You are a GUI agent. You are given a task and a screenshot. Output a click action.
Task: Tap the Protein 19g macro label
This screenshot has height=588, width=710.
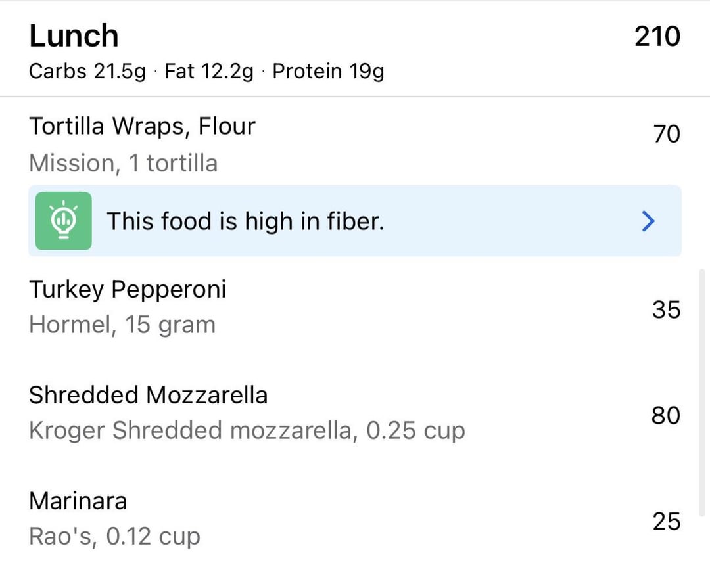pos(328,72)
